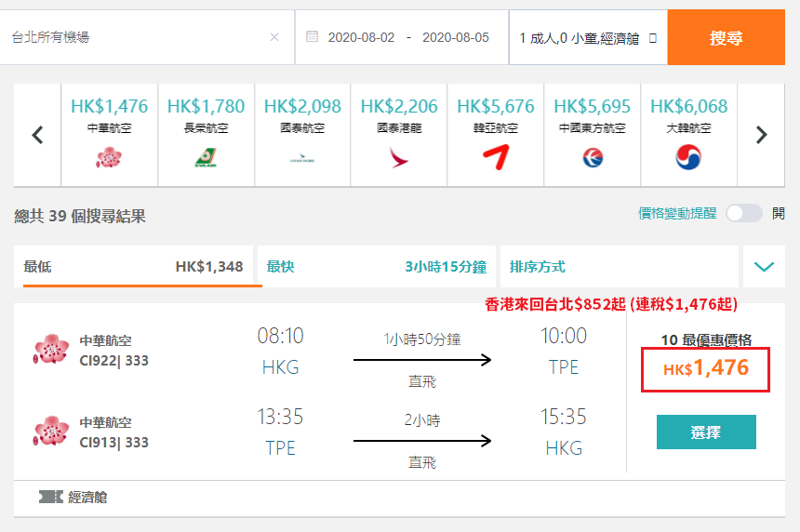Select the 大韓航空 Korean Air logo
800x532 pixels.
688,157
